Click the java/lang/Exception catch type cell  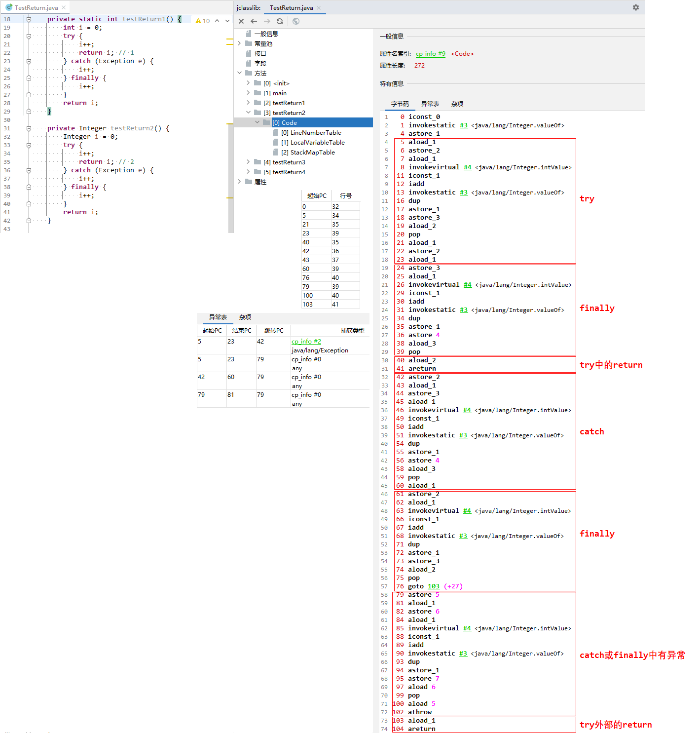point(320,350)
